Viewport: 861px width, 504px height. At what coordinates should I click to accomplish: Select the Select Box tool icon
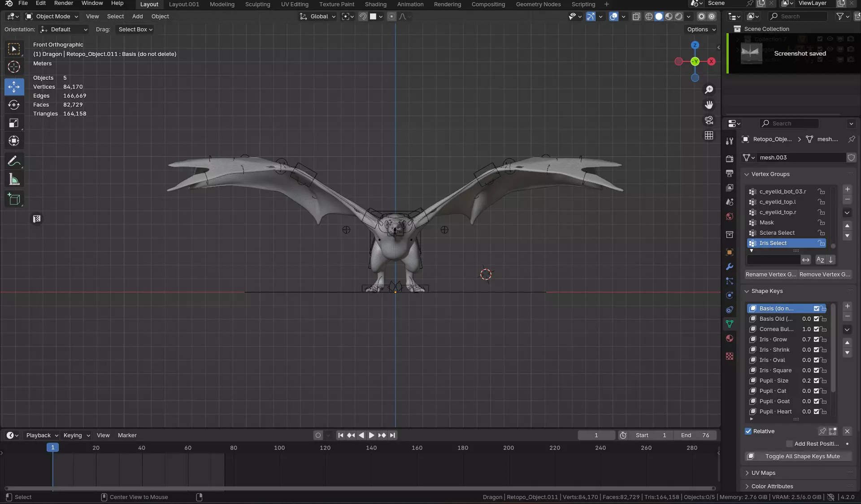[x=14, y=49]
